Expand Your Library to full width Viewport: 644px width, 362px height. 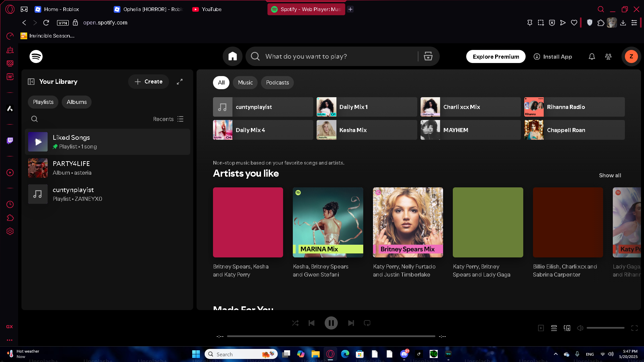(x=180, y=81)
